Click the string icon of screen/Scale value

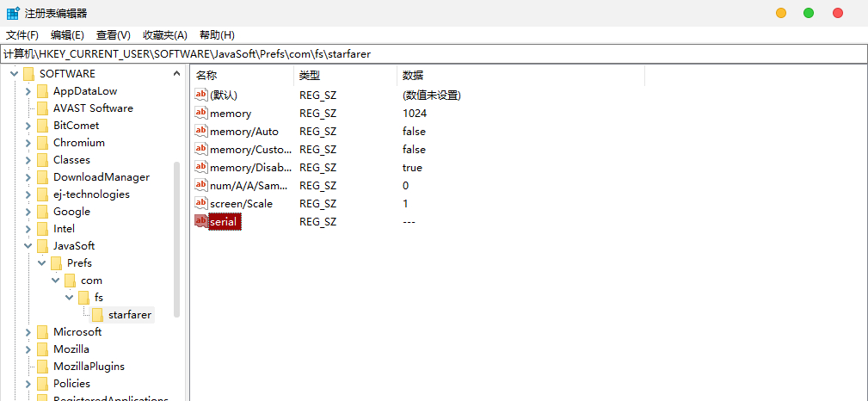click(x=201, y=203)
